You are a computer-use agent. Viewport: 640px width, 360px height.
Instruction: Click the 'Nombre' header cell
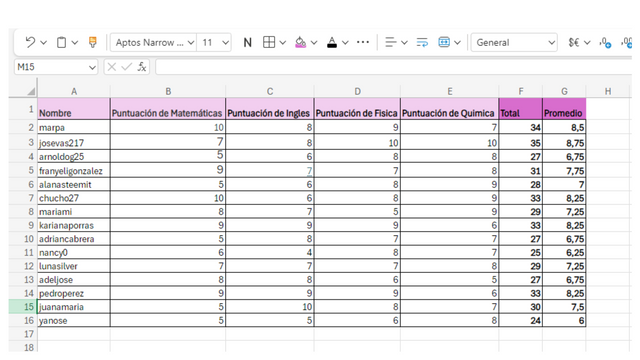(x=74, y=109)
